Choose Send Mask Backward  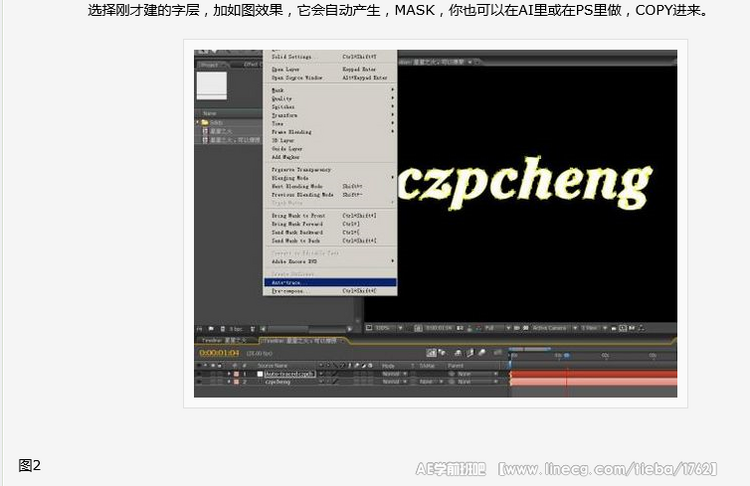330,232
